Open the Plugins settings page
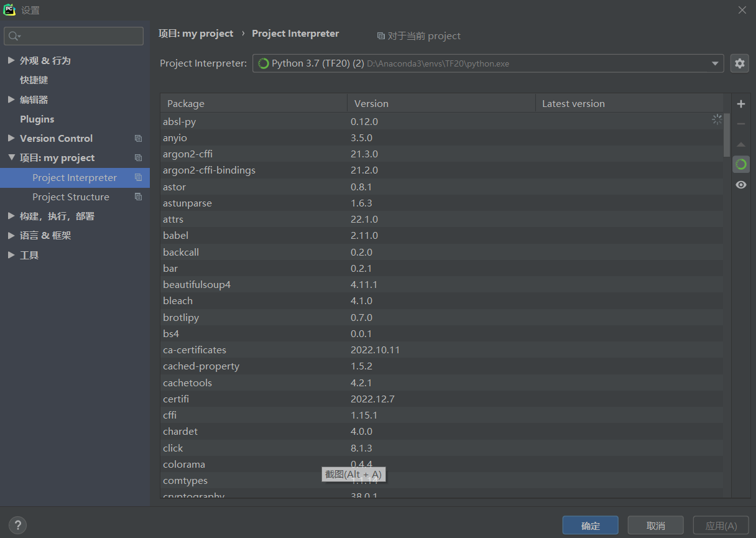 (x=37, y=119)
